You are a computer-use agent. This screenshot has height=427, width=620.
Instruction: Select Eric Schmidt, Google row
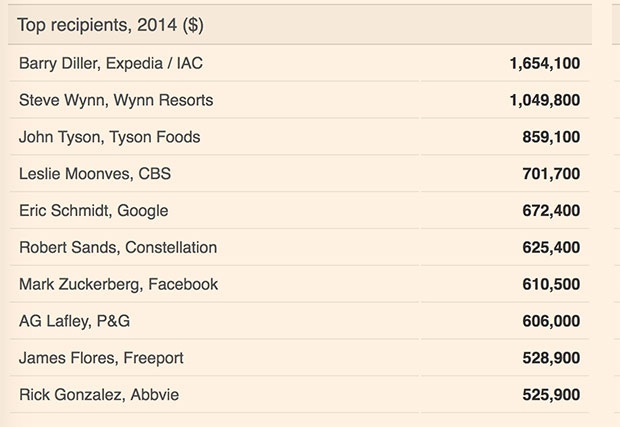coord(300,210)
